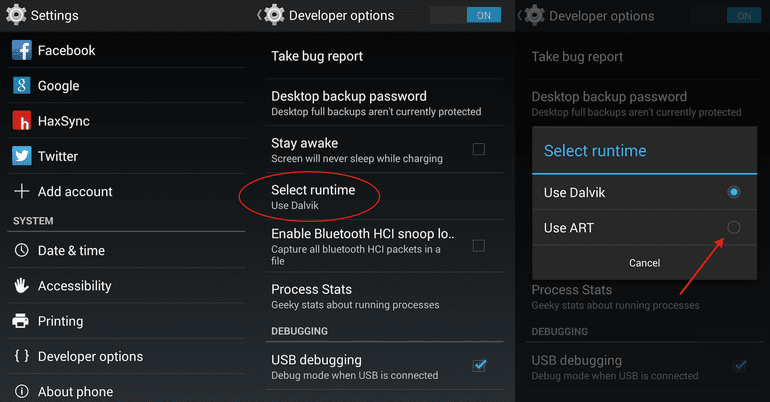Tap Take bug report
This screenshot has height=402, width=770.
coord(317,57)
